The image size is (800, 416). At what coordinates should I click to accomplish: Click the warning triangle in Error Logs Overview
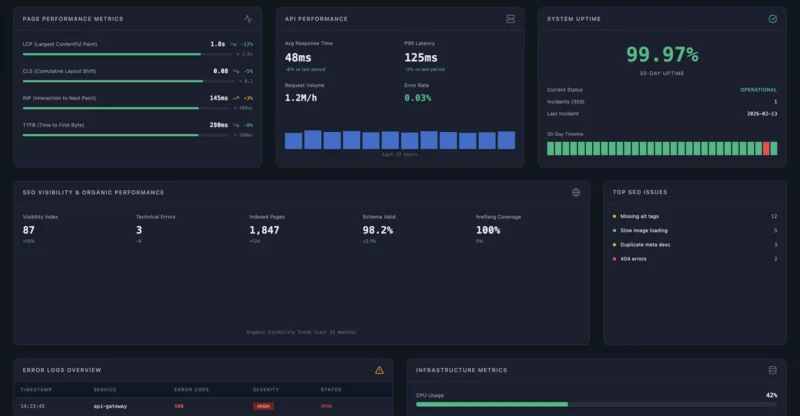(379, 370)
